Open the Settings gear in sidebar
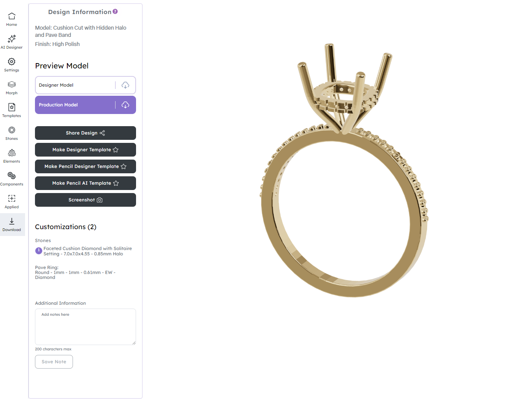This screenshot has height=399, width=532. click(x=12, y=65)
